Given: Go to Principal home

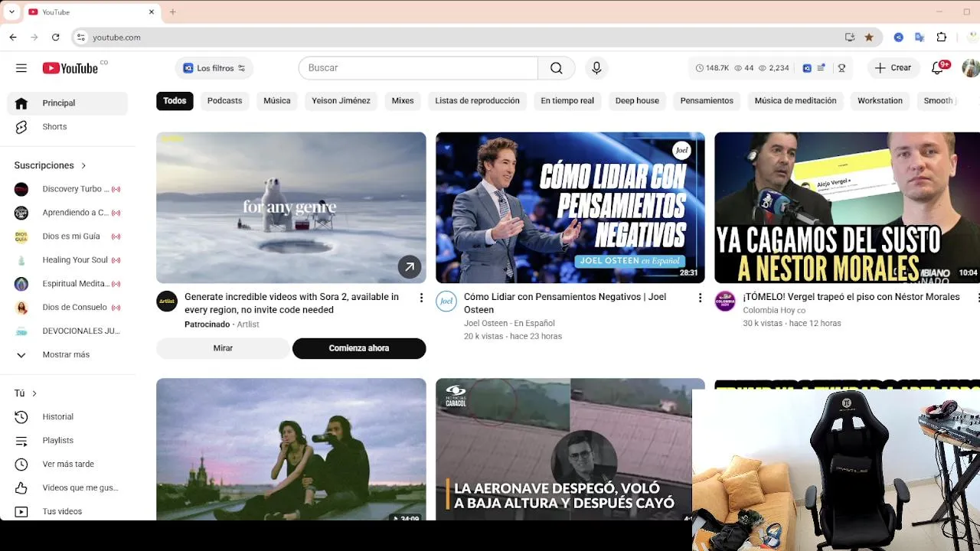Looking at the screenshot, I should coord(67,103).
